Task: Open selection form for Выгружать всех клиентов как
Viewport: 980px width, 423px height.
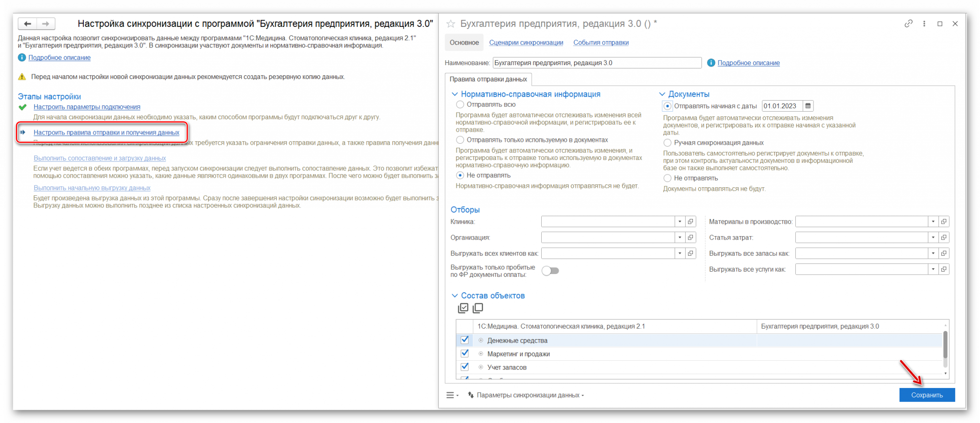Action: click(x=690, y=253)
